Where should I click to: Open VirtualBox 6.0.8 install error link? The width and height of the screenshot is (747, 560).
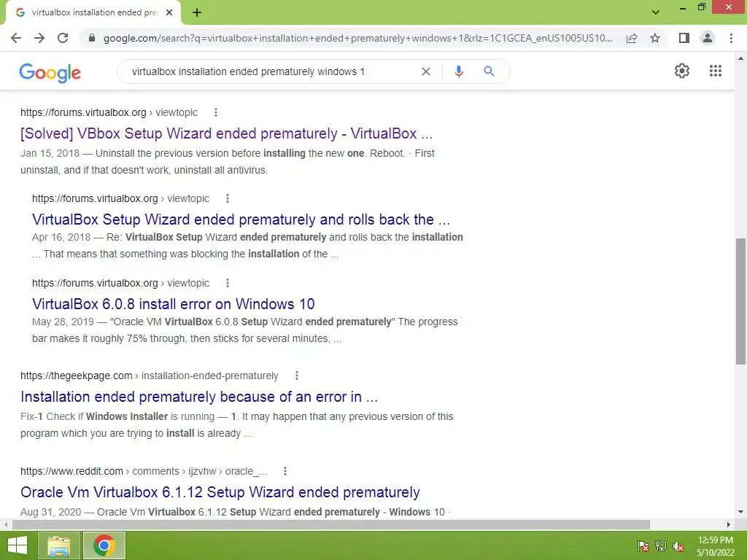pos(174,304)
